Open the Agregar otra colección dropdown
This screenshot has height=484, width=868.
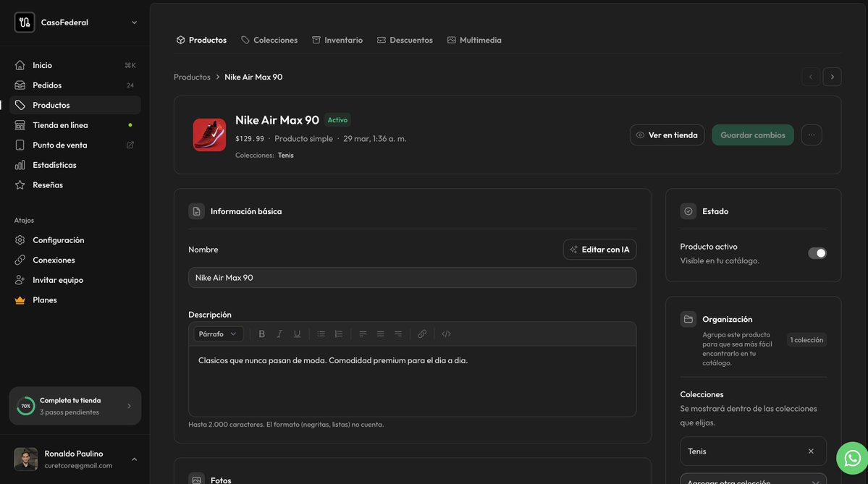(x=753, y=479)
